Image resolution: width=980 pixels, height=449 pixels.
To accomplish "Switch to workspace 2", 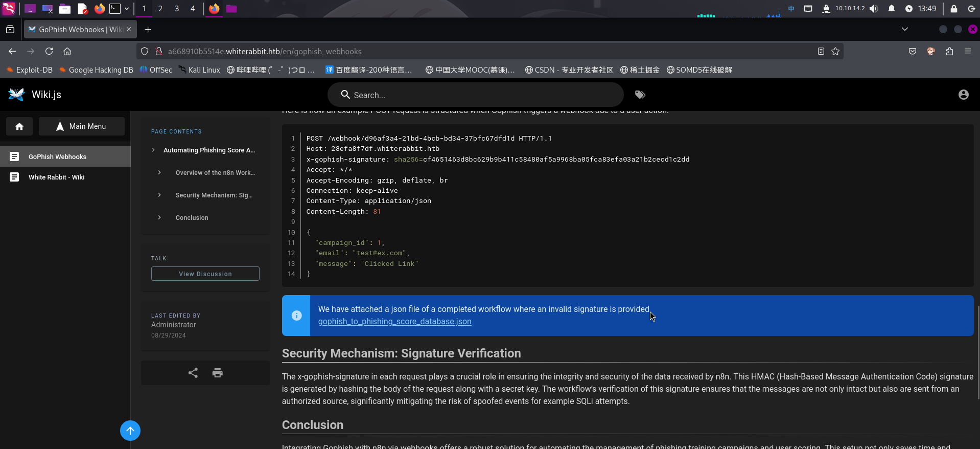I will pyautogui.click(x=160, y=9).
